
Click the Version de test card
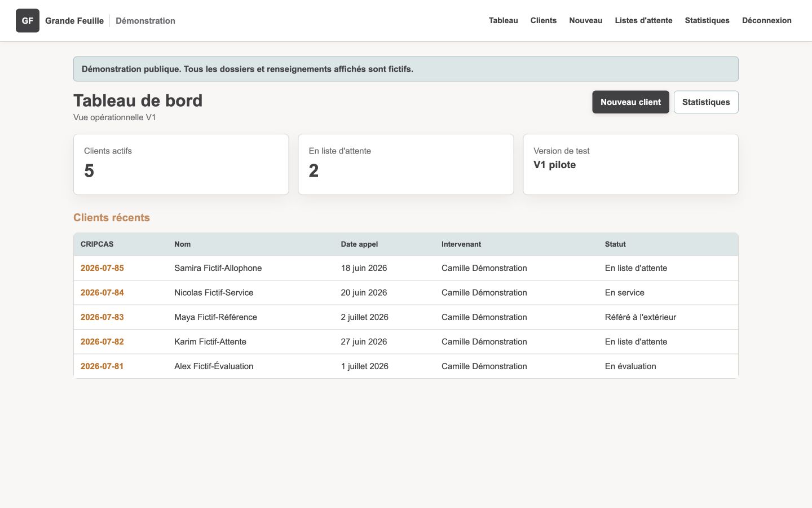630,164
